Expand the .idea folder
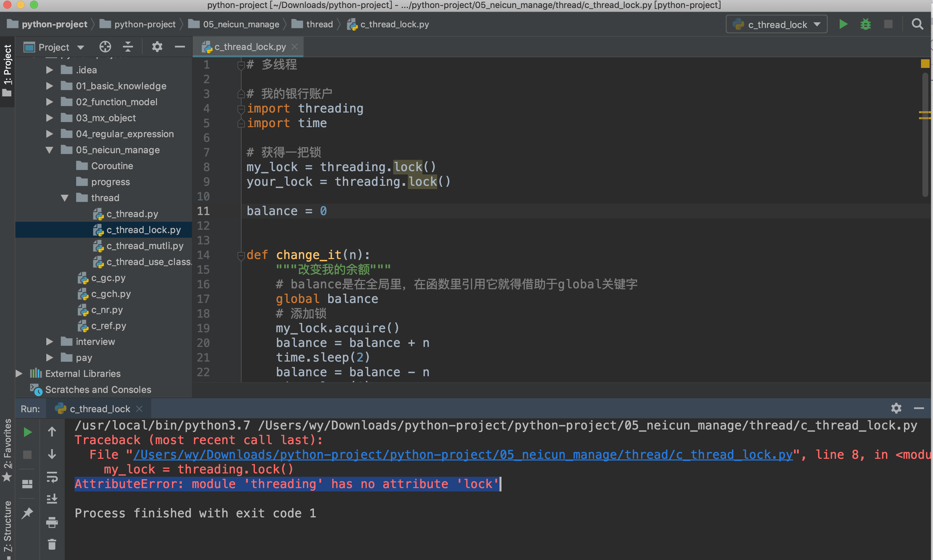The width and height of the screenshot is (933, 560). coord(49,70)
